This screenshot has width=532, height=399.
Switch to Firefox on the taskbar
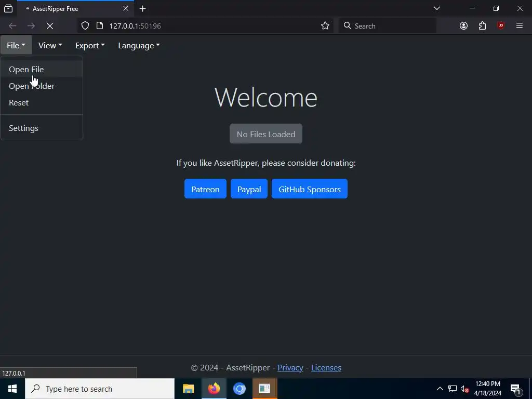214,389
